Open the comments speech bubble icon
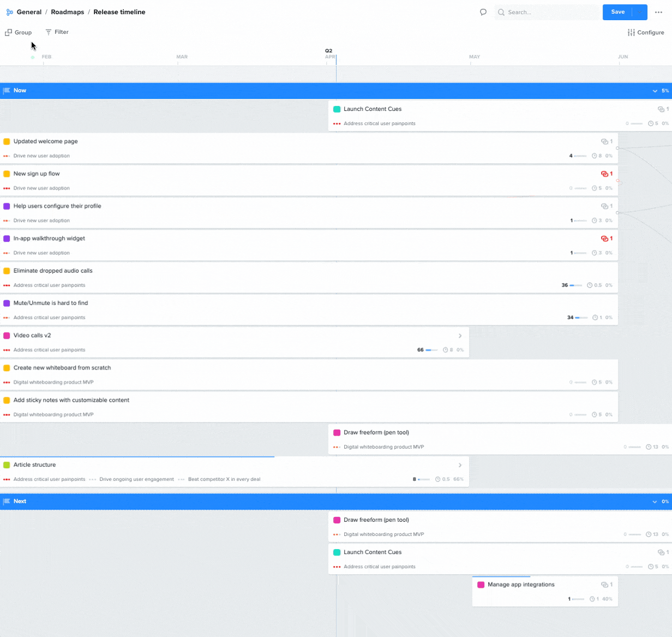Viewport: 672px width, 637px height. (x=483, y=12)
